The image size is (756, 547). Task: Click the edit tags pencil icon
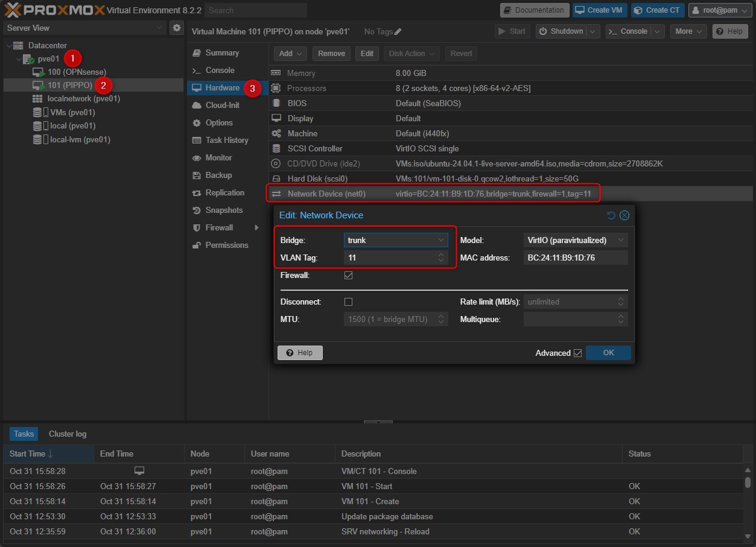pyautogui.click(x=398, y=31)
